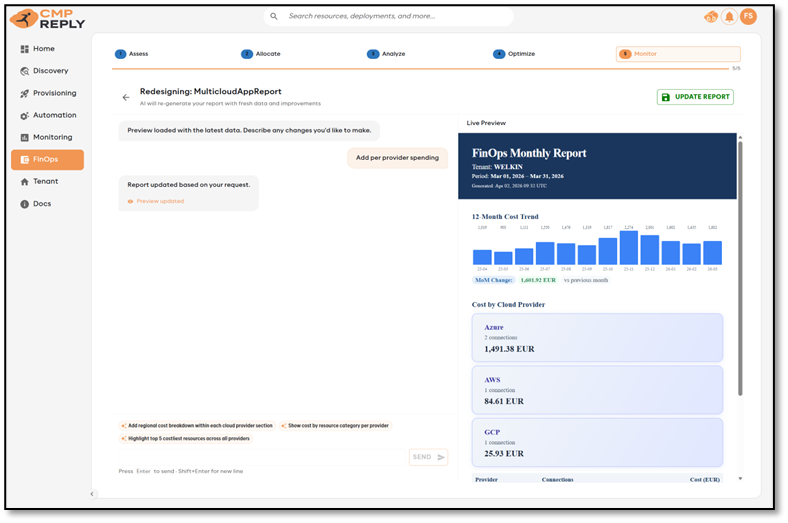This screenshot has height=523, width=788.
Task: Click the chat message input field
Action: coord(262,457)
